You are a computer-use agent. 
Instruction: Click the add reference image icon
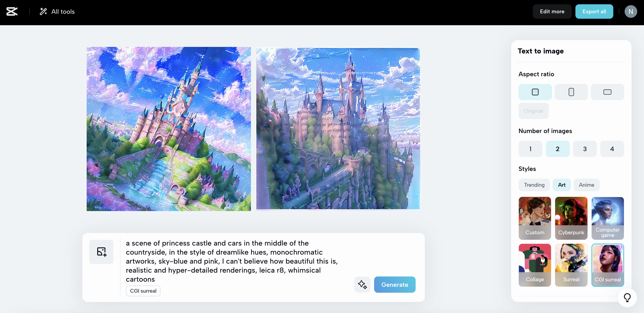[101, 251]
